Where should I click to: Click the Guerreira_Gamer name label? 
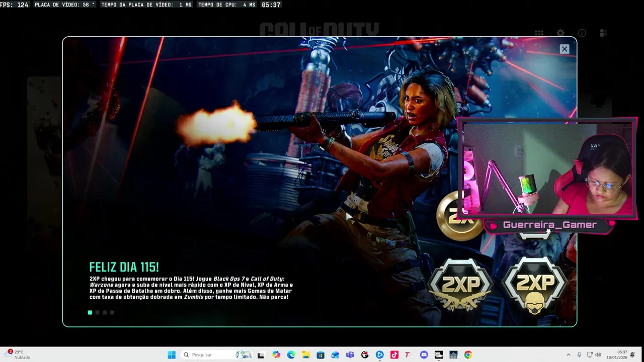(x=550, y=225)
